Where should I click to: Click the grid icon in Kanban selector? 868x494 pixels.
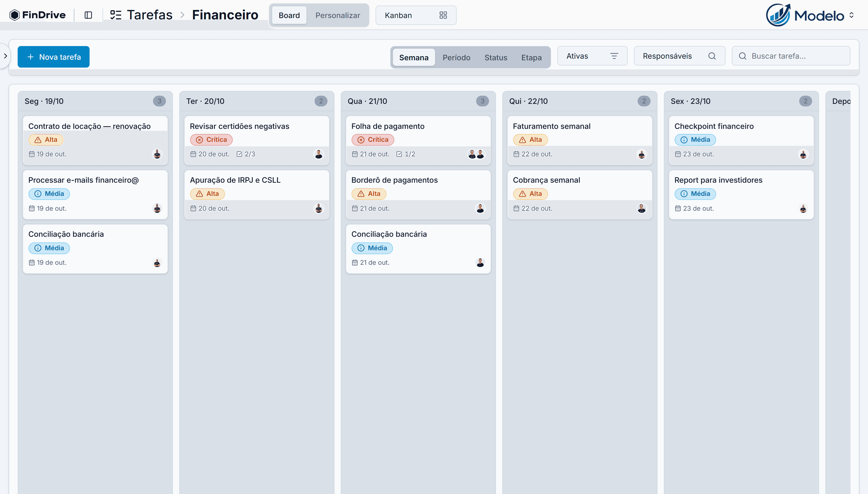click(443, 15)
